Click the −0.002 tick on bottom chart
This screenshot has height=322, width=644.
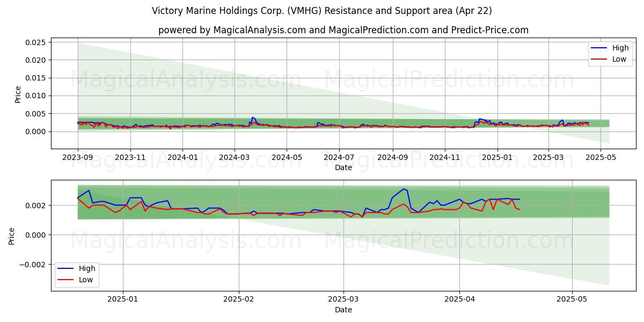point(33,265)
